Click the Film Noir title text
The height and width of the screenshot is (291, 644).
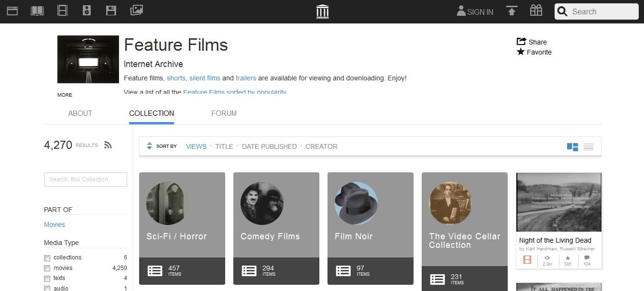354,236
